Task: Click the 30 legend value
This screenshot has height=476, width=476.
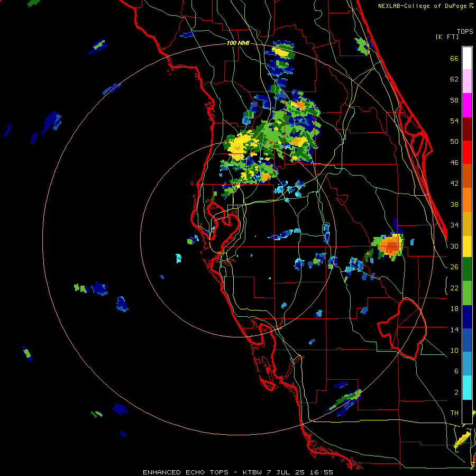Action: [454, 246]
